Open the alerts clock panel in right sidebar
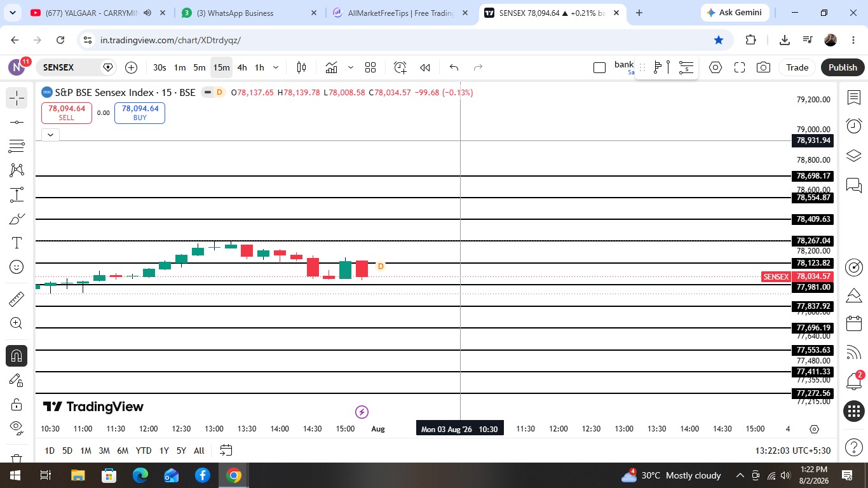 pos(854,126)
